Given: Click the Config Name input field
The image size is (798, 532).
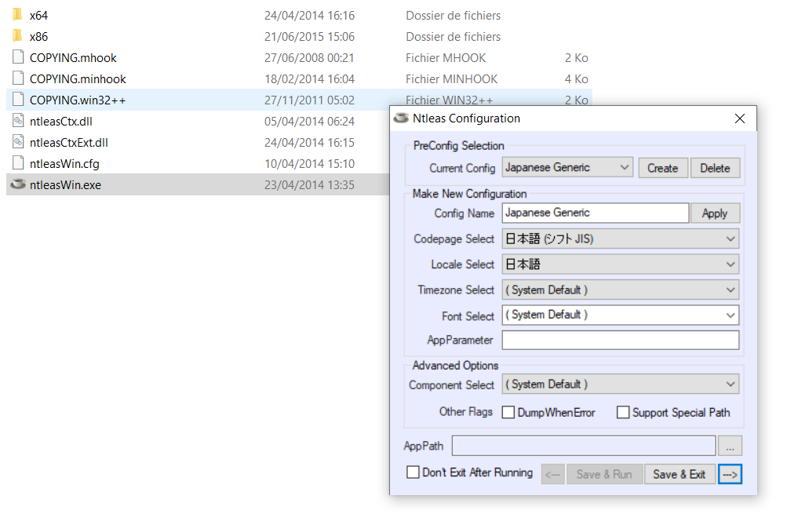Looking at the screenshot, I should click(x=596, y=213).
